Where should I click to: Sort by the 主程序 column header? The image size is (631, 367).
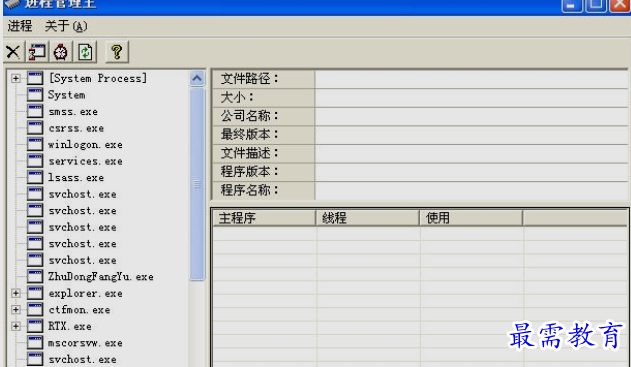264,218
